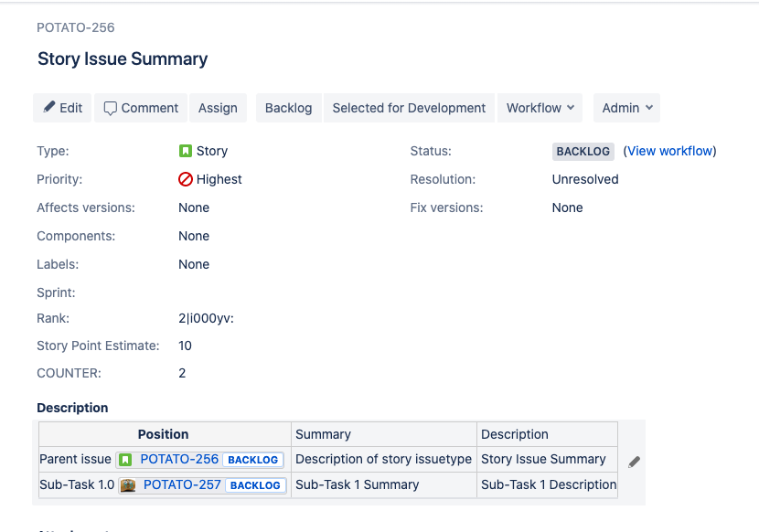Screen dimensions: 759x532
Task: Open the POTATO-257 sub-task link
Action: click(182, 485)
